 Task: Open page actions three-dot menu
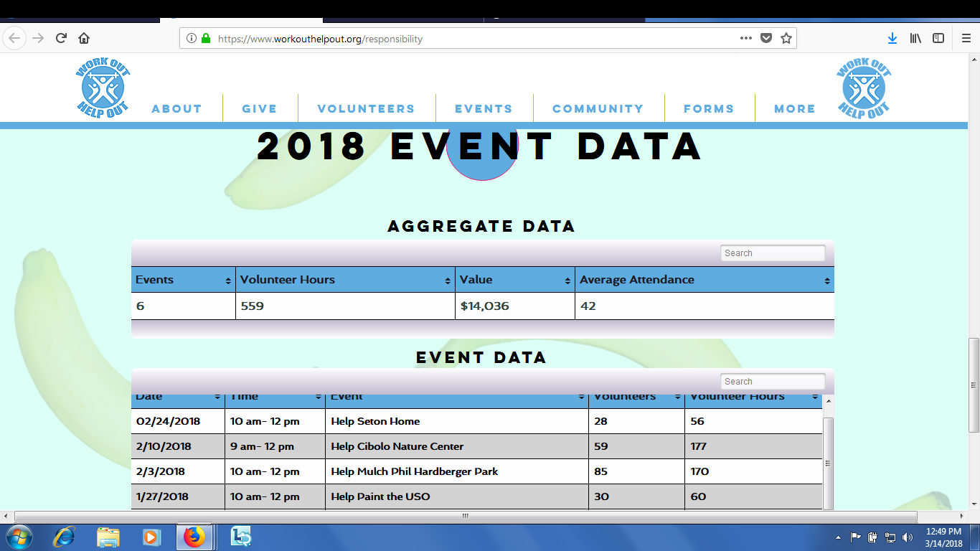click(746, 39)
